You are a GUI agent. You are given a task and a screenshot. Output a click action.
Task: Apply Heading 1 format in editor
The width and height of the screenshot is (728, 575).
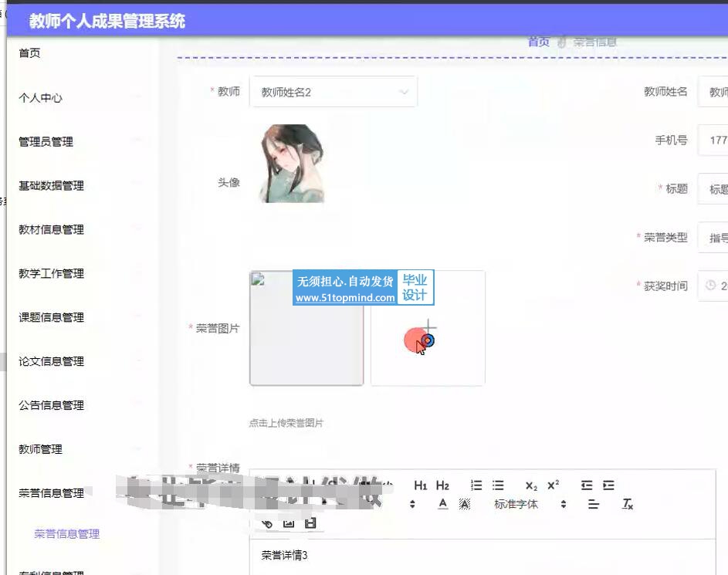420,485
